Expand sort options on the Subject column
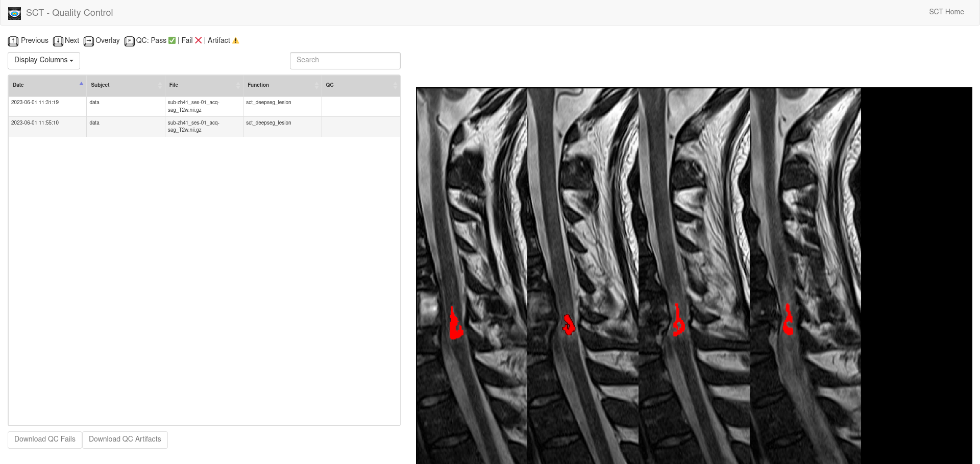 [159, 85]
